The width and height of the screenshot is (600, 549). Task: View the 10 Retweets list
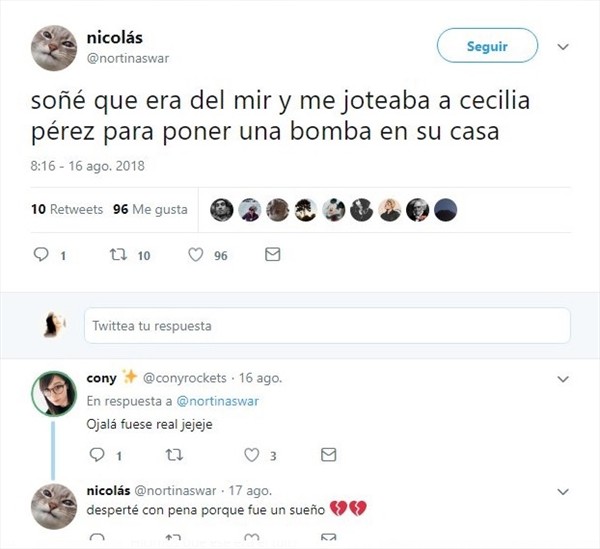coord(67,209)
